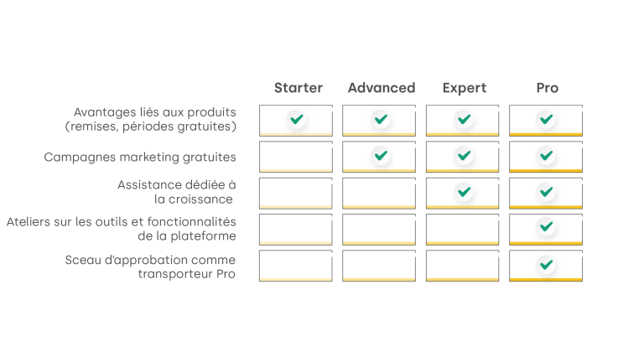
Task: Click the Ateliers sur les outils et fonctionnalités label
Action: click(x=122, y=229)
